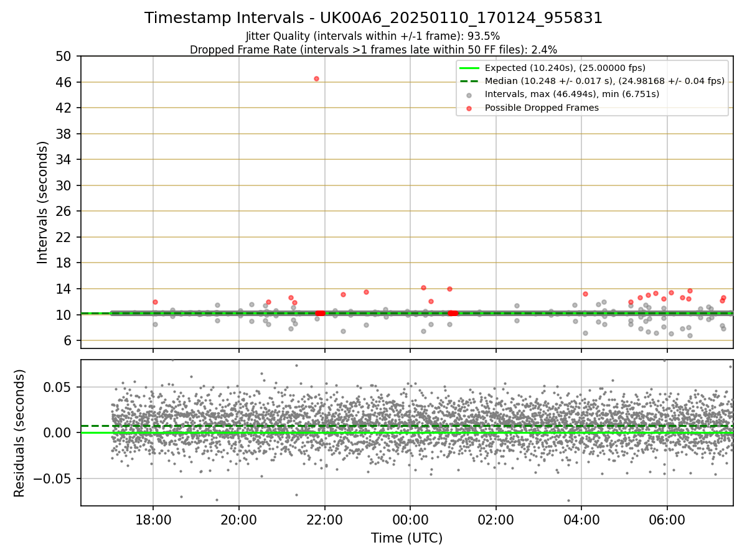747x560 pixels.
Task: Click the 'Residuals (seconds)' y-axis label
Action: click(19, 433)
